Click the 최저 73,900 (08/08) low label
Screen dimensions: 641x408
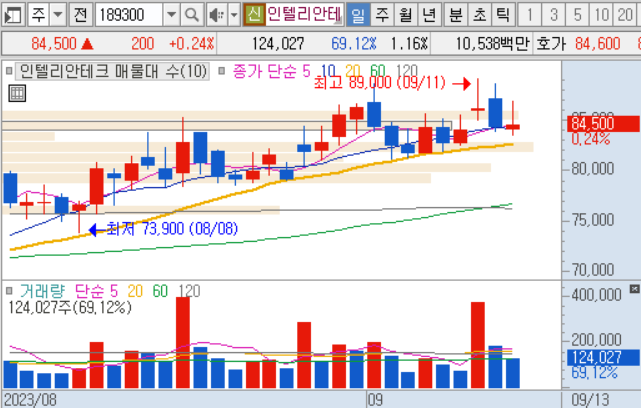coord(172,229)
